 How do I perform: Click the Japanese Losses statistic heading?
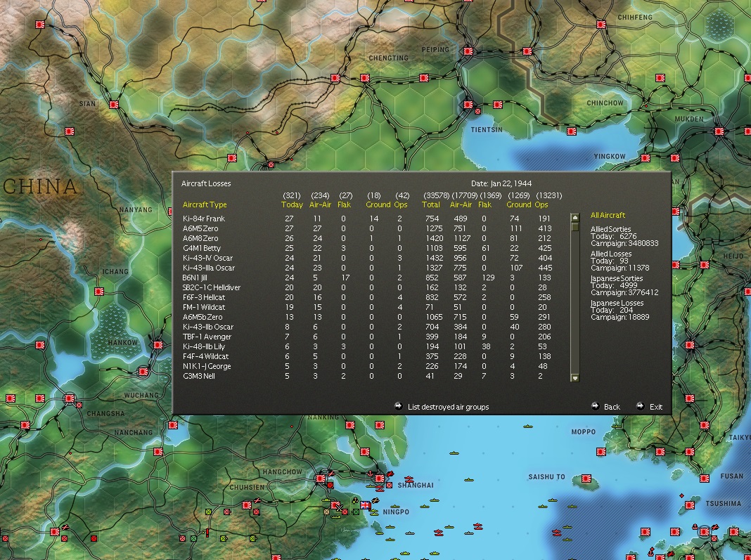(617, 303)
